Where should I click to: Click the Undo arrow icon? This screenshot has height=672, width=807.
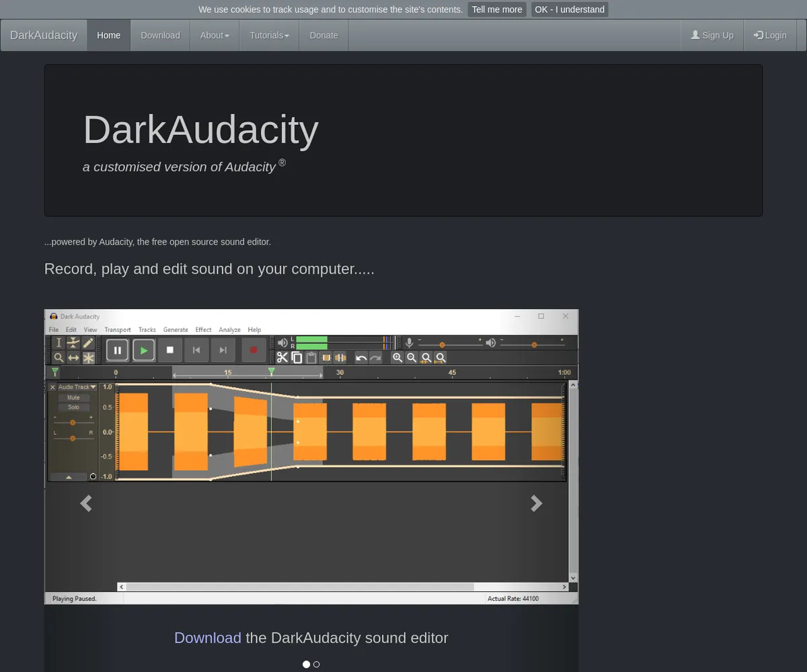pyautogui.click(x=361, y=358)
